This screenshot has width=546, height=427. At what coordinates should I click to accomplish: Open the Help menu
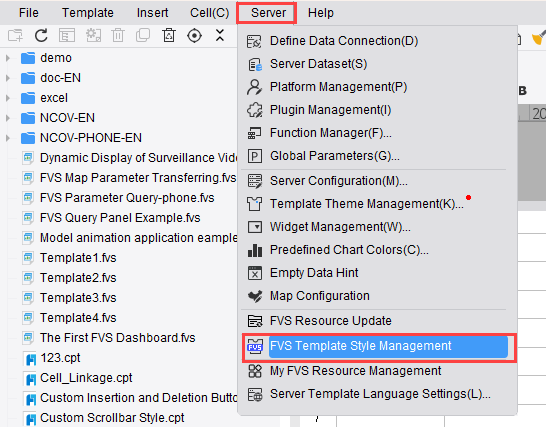pos(320,13)
